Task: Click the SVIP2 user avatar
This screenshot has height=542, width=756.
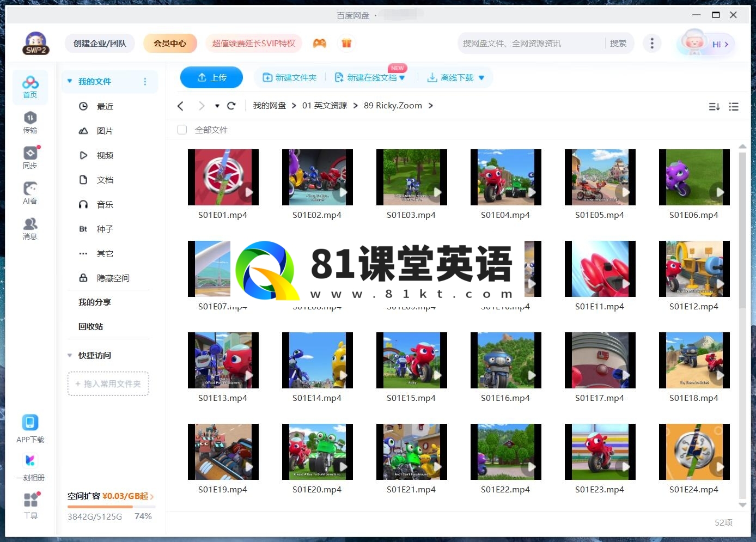Action: pos(36,43)
